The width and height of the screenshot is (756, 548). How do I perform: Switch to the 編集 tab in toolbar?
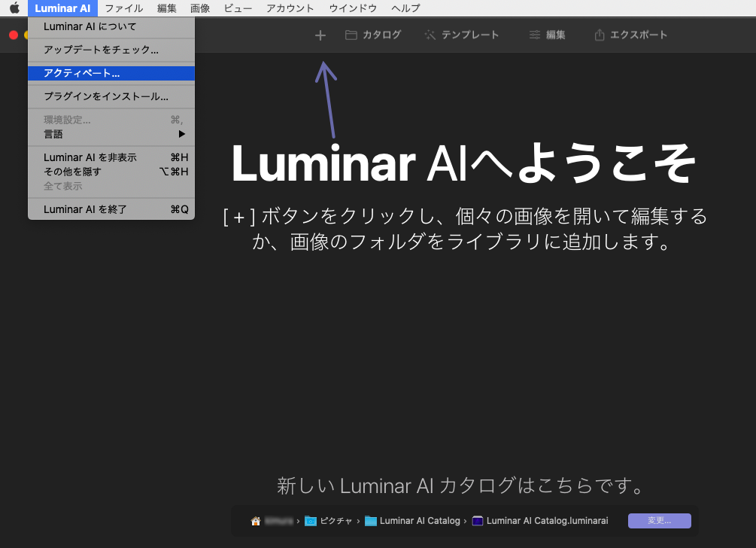[x=547, y=35]
